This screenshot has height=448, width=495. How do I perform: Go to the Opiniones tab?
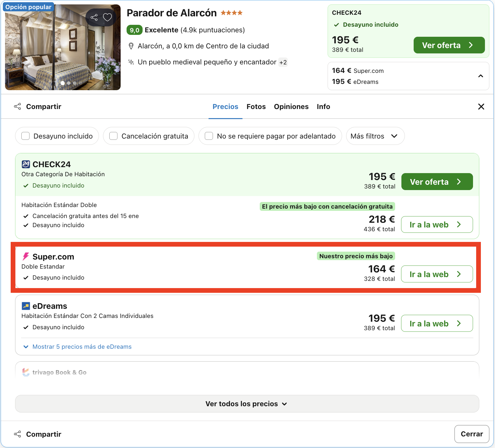(291, 107)
